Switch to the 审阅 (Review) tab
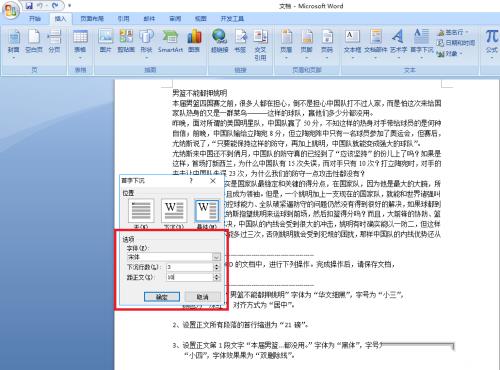This screenshot has height=370, width=500. [175, 19]
